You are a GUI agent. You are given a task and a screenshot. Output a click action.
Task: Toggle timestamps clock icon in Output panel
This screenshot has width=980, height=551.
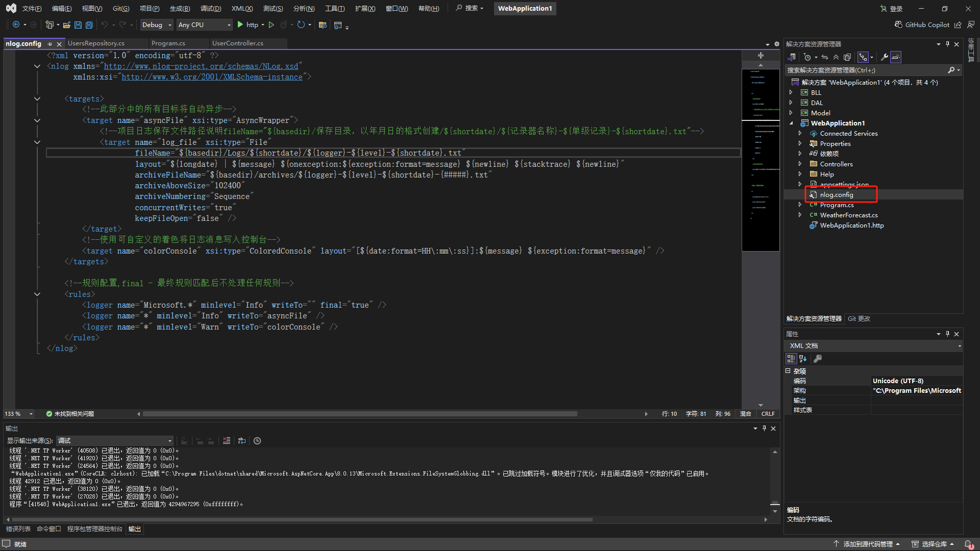257,441
